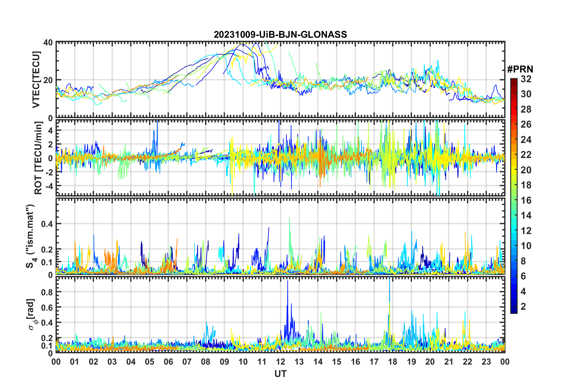Image resolution: width=561 pixels, height=392 pixels.
Task: Click colorbar tick label 2
Action: click(x=523, y=307)
